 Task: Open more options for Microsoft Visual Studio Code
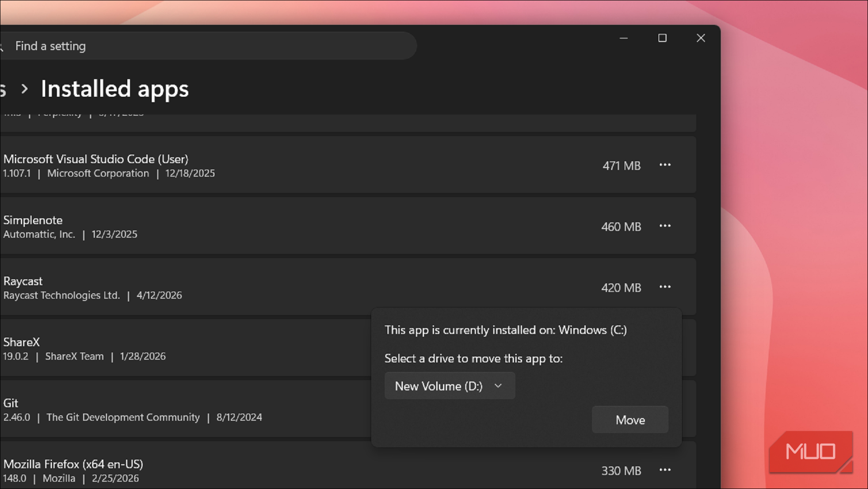point(665,165)
